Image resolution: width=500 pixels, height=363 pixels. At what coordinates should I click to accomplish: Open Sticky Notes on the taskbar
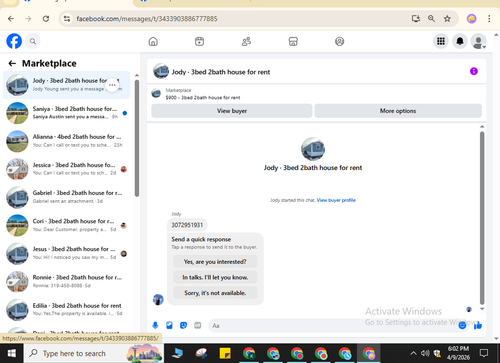click(225, 353)
